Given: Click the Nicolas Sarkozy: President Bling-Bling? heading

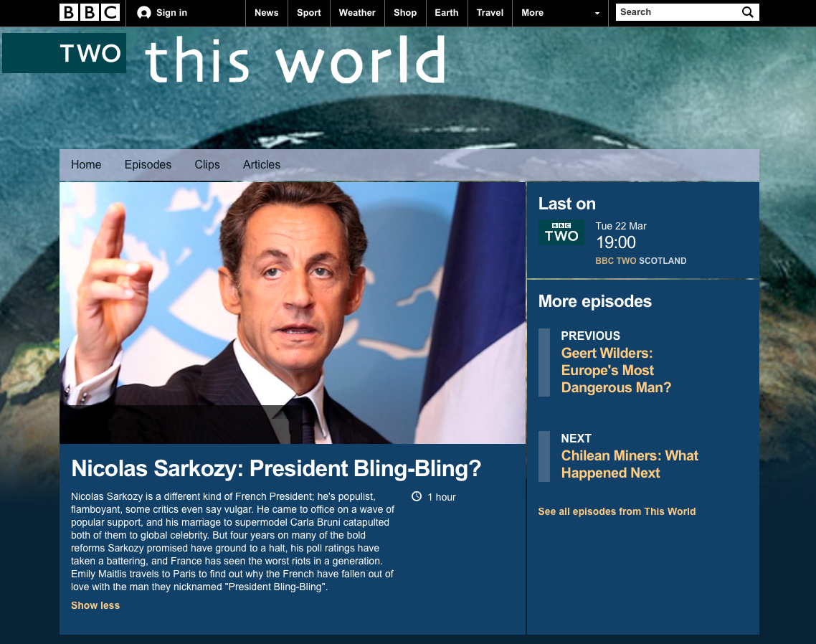Looking at the screenshot, I should tap(276, 468).
